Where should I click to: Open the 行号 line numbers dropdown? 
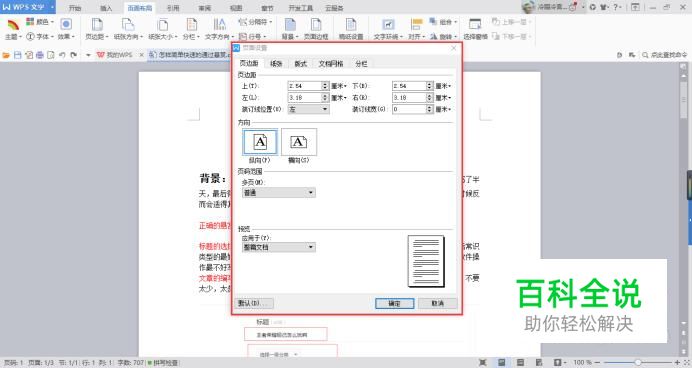point(252,37)
